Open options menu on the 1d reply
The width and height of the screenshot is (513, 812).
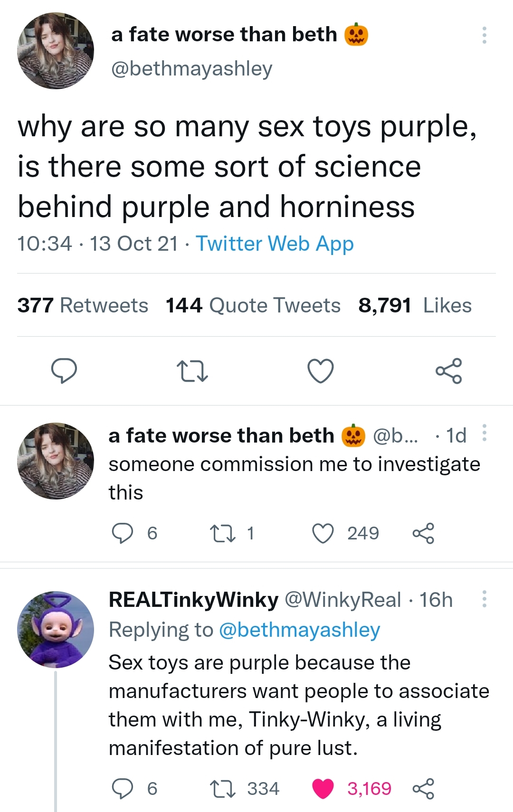coord(484,433)
